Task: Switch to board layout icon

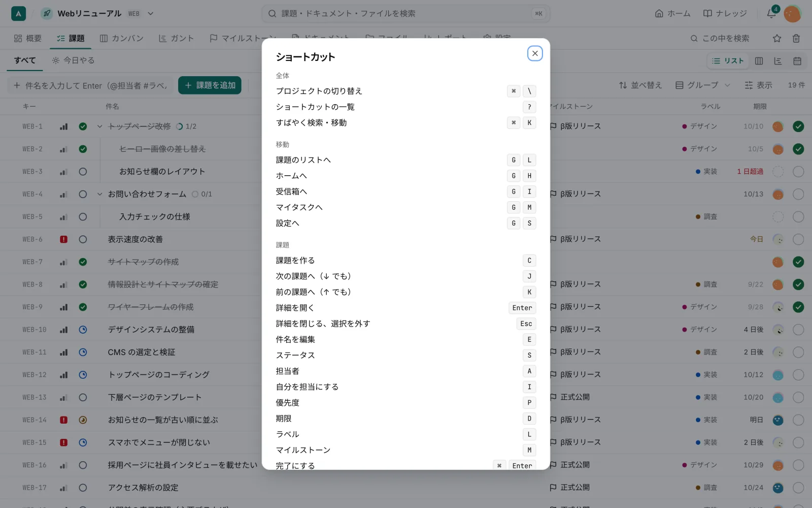Action: pos(759,61)
